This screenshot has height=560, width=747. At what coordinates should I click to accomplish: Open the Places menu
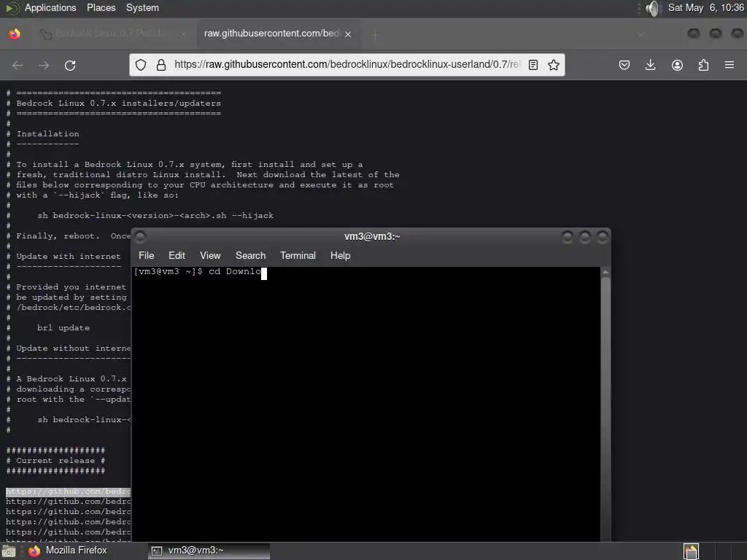point(101,7)
